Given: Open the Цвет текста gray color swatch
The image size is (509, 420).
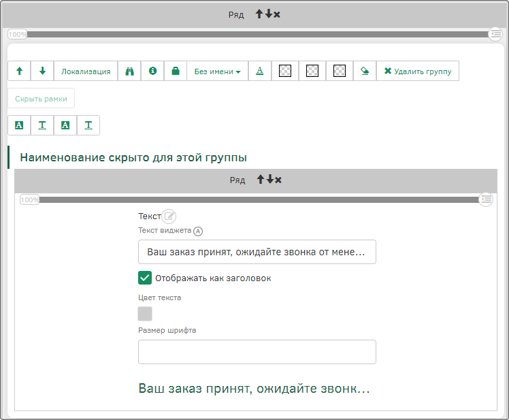Looking at the screenshot, I should (x=145, y=313).
